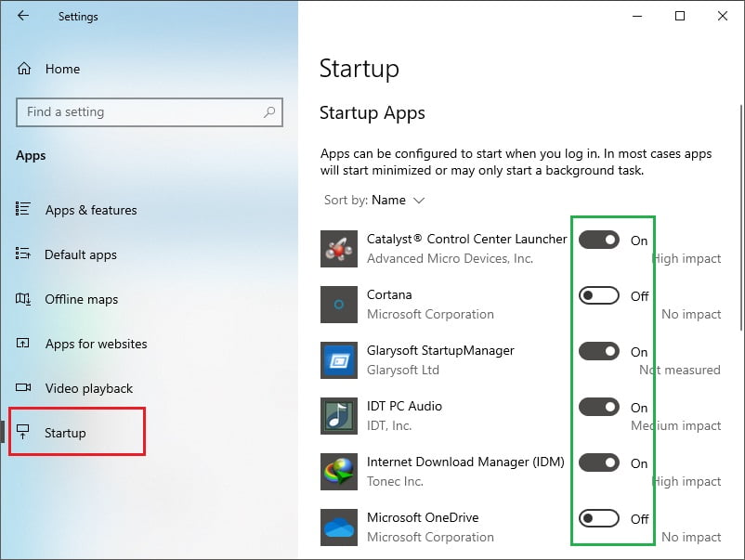Screen dimensions: 745x560
Task: Click the Startup sidebar icon
Action: click(23, 432)
